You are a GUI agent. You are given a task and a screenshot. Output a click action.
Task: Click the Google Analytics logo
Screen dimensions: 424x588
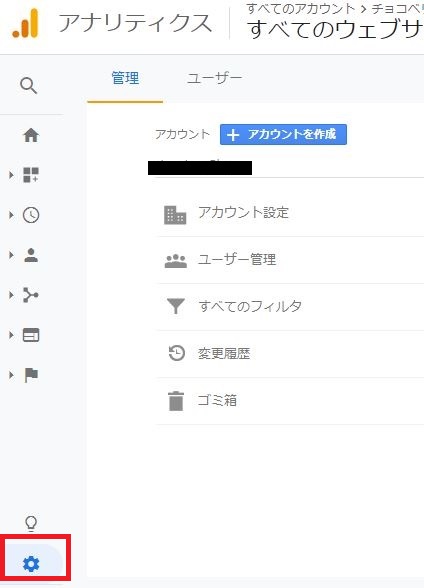(25, 24)
